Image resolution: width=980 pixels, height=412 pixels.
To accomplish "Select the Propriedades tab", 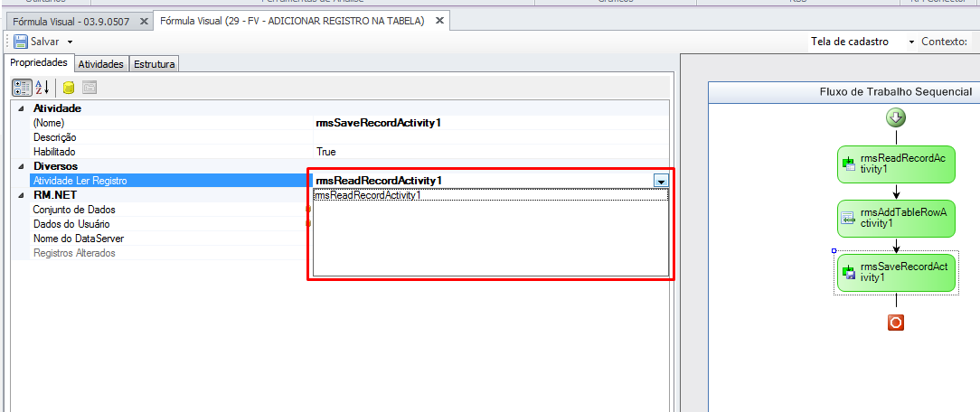I will (x=39, y=62).
